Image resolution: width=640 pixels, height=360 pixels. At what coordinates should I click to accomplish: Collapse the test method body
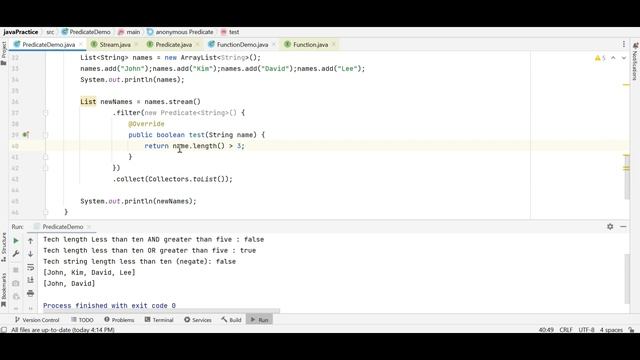pos(46,135)
